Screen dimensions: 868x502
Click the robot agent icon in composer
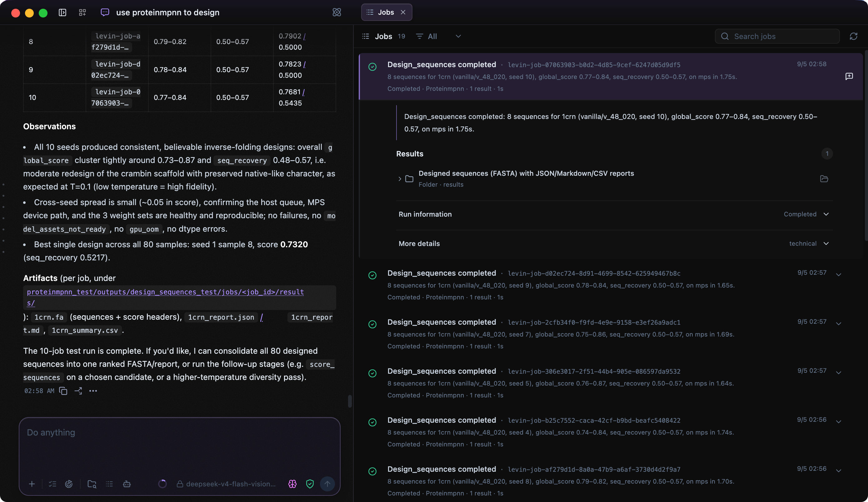(127, 484)
